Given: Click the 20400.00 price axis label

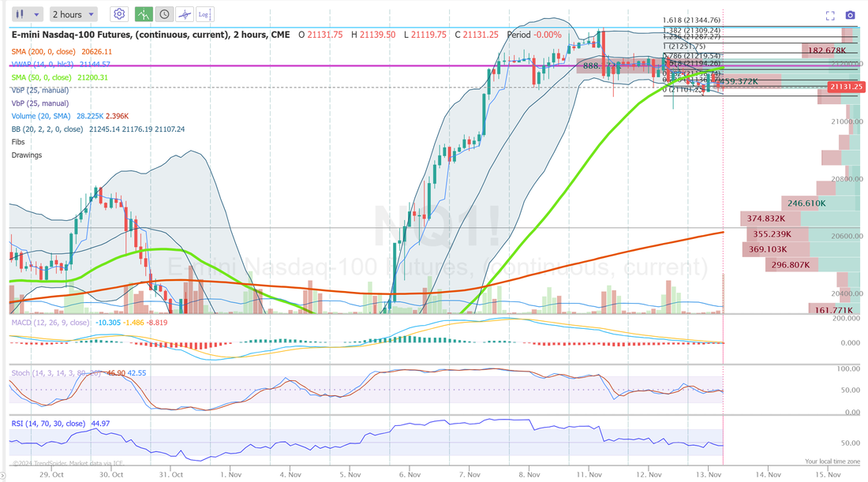Looking at the screenshot, I should coord(847,293).
